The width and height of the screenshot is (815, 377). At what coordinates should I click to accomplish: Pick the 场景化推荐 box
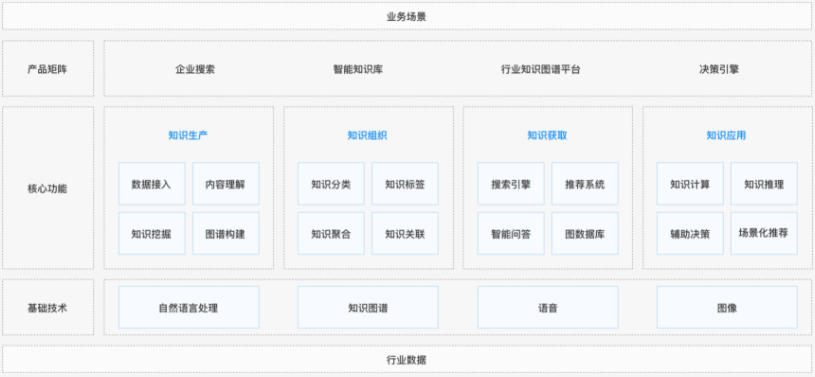pos(764,233)
